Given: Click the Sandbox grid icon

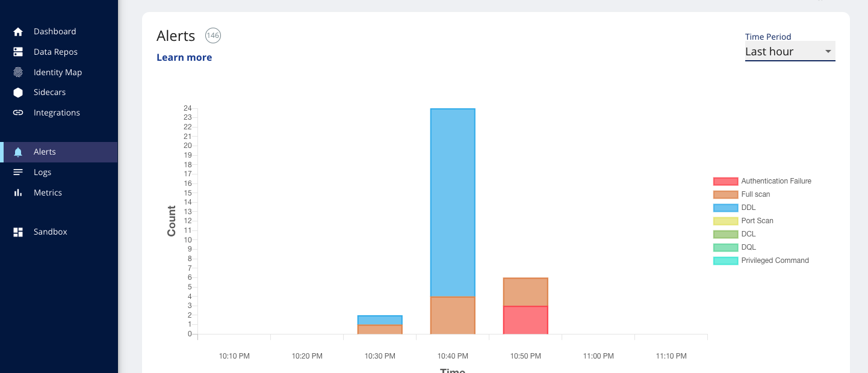Looking at the screenshot, I should click(18, 232).
